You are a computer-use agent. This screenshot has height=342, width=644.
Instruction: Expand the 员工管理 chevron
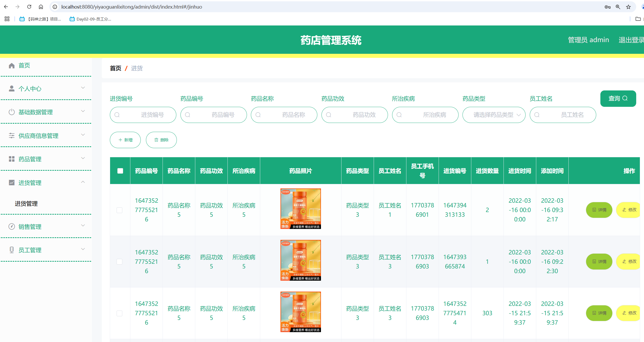pos(83,249)
